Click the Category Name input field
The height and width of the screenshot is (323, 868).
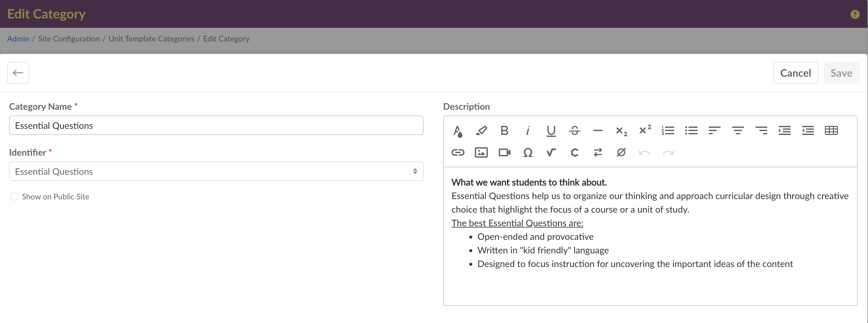pyautogui.click(x=216, y=126)
